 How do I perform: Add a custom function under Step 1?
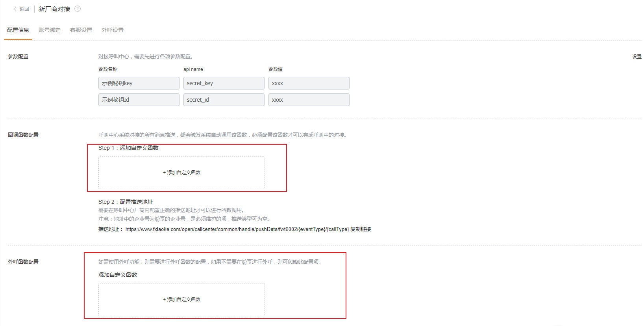(x=181, y=173)
